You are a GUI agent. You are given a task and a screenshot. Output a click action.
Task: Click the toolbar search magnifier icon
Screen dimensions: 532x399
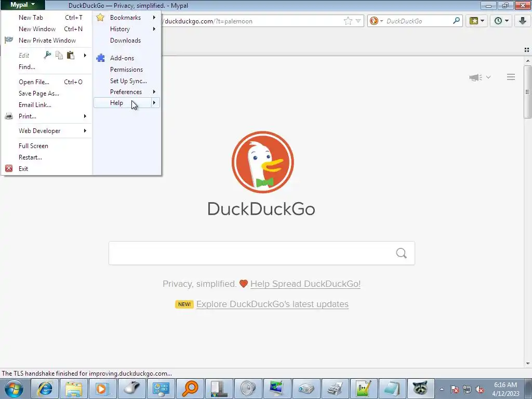click(456, 21)
